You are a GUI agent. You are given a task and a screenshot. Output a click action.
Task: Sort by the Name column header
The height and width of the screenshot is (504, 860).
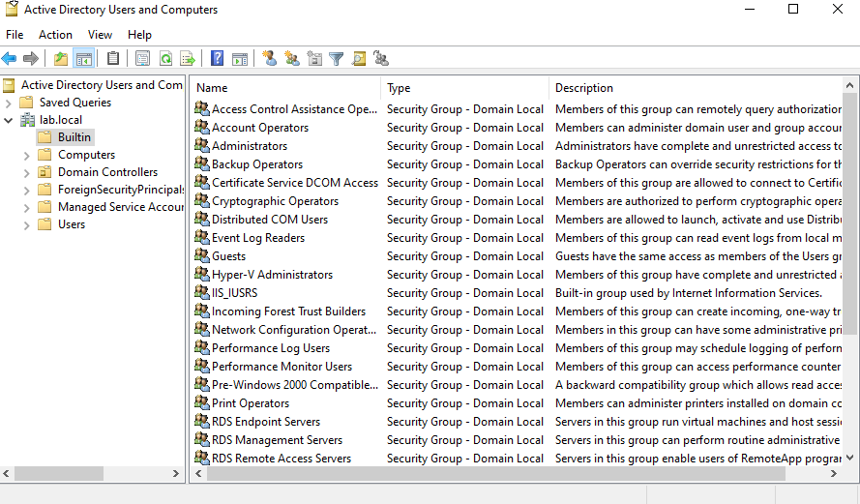[284, 88]
